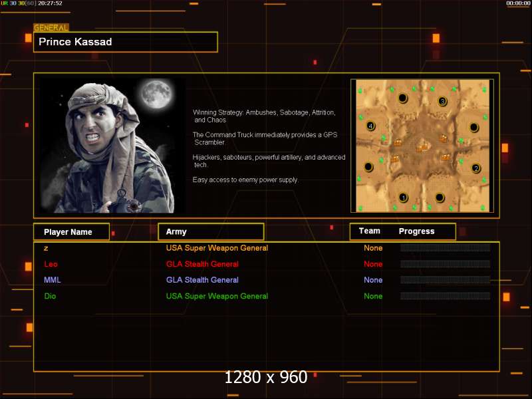The height and width of the screenshot is (399, 532).
Task: Click the Team value None for Leo
Action: [x=373, y=264]
